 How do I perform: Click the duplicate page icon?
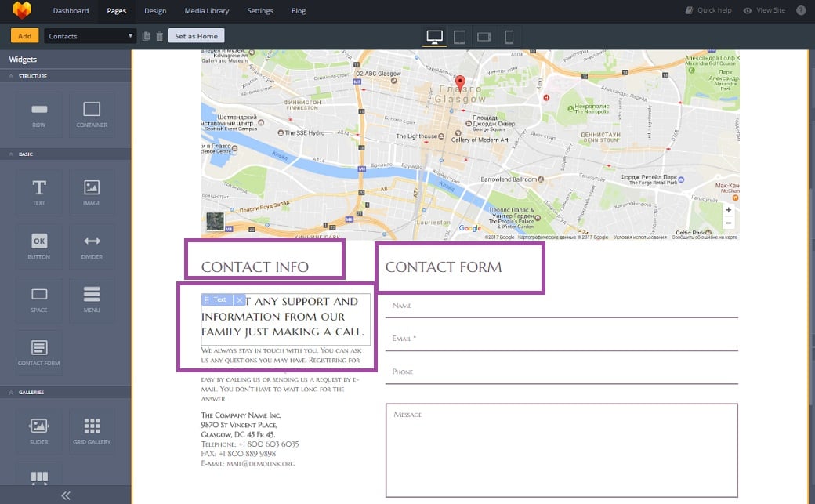point(147,36)
